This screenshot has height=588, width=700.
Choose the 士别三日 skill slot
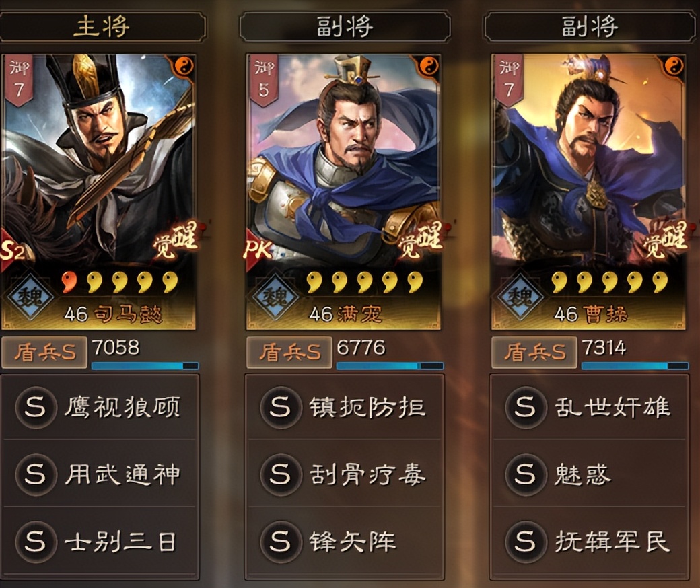[x=100, y=541]
